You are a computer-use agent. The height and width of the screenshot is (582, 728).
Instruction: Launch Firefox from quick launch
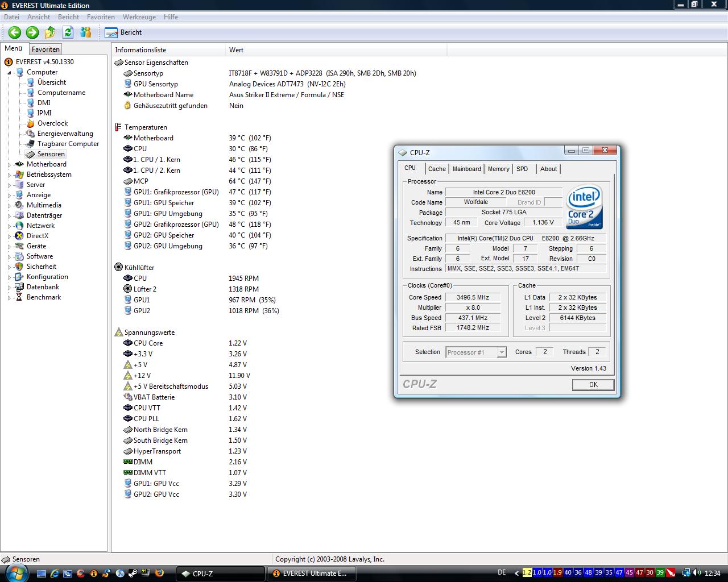[x=159, y=573]
